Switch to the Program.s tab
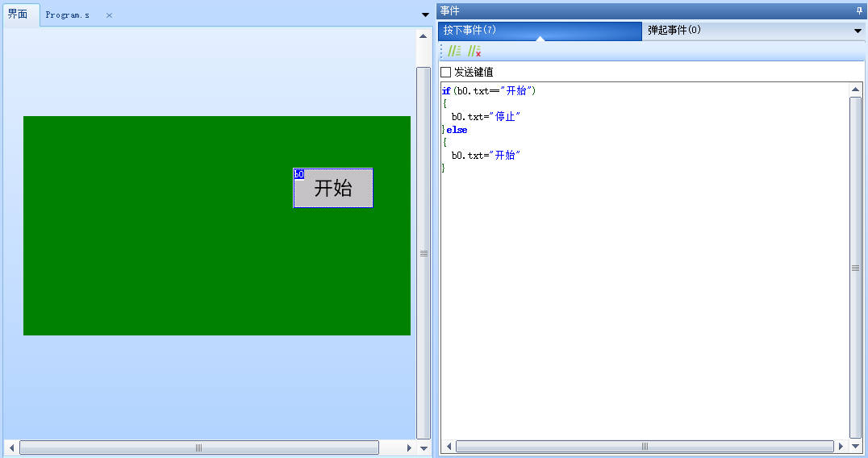868x458 pixels. tap(68, 15)
